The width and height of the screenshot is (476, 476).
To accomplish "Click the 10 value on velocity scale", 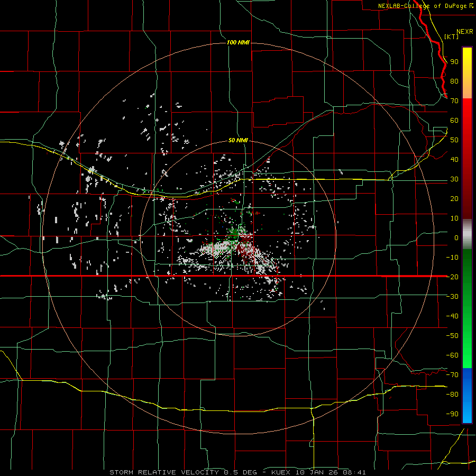I will [x=454, y=218].
